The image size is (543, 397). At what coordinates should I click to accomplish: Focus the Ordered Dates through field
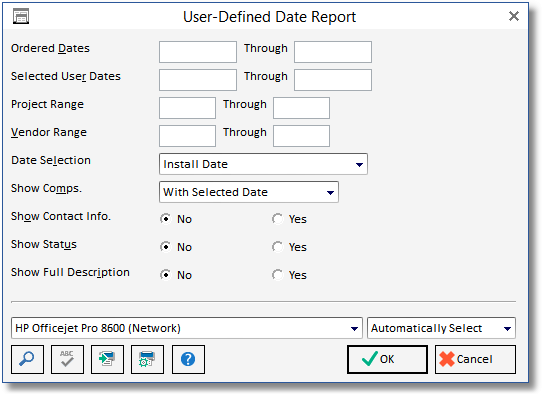point(333,52)
